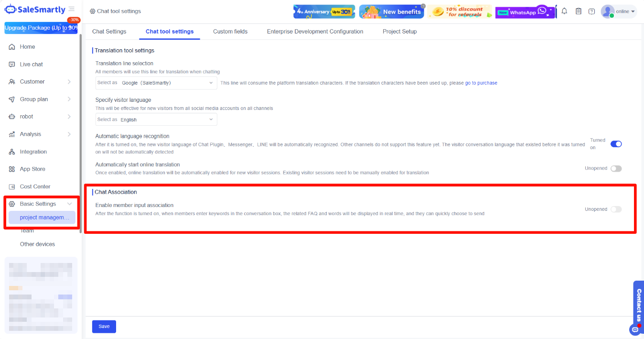Click the Upgrade Package button
This screenshot has width=644, height=339.
(41, 28)
